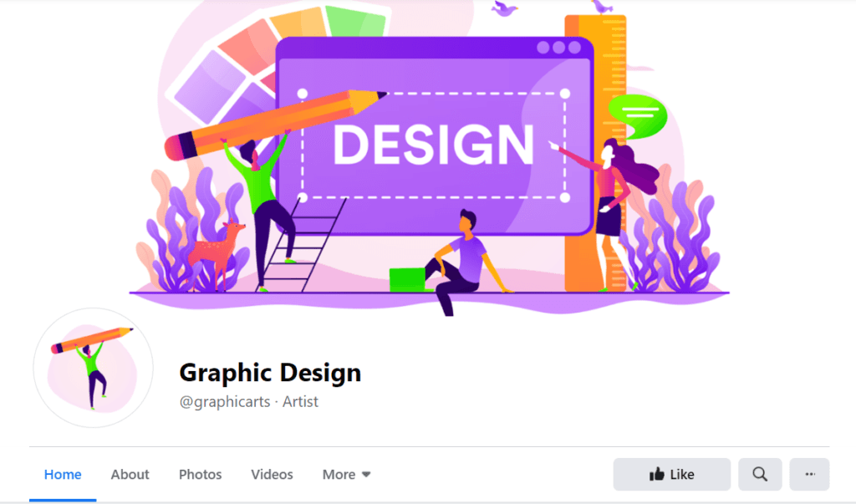Open page search with magnifier icon

(x=760, y=474)
